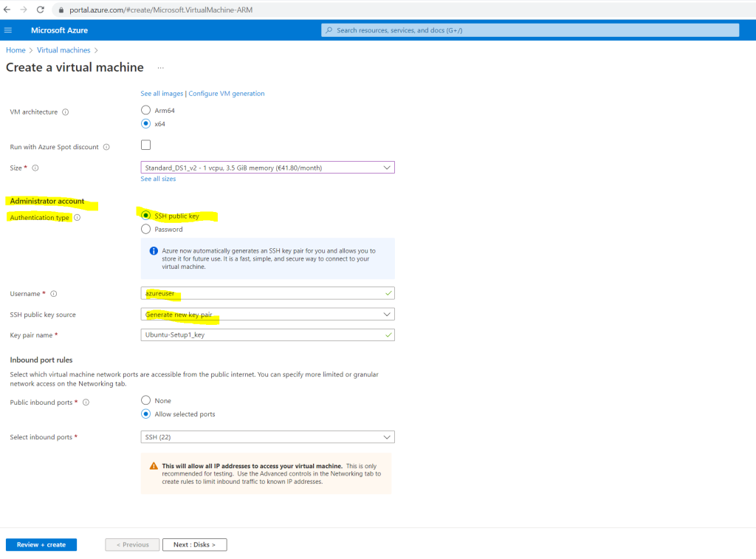Open the Size dropdown
Screen dimensions: 756x559
click(267, 168)
